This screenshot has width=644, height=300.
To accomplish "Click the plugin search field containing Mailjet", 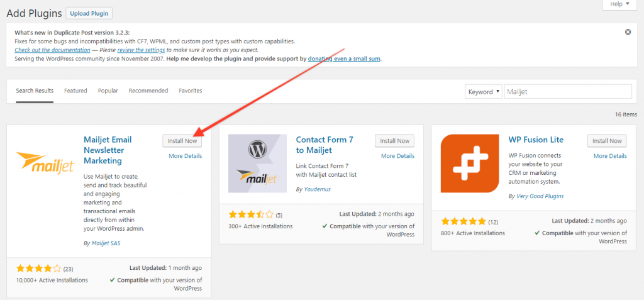I will click(x=568, y=92).
